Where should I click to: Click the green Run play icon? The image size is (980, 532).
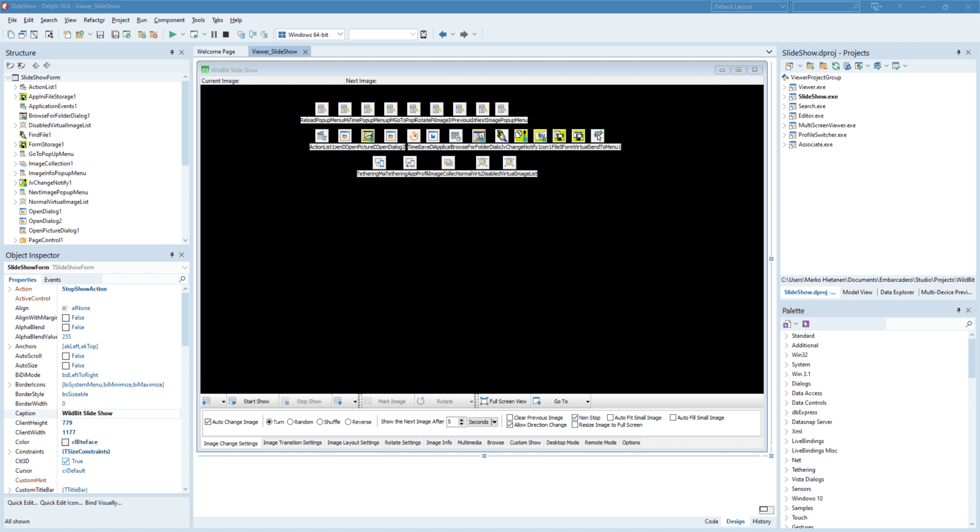pos(172,34)
